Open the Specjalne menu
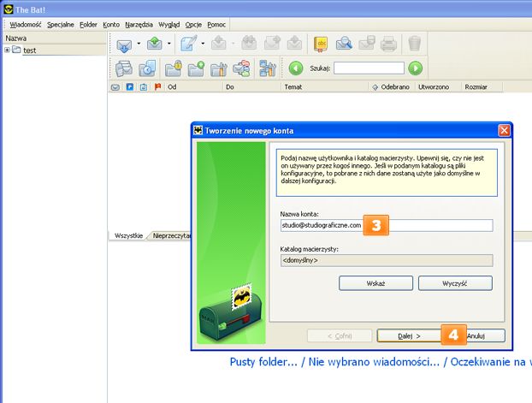This screenshot has height=403, width=532. click(x=61, y=25)
